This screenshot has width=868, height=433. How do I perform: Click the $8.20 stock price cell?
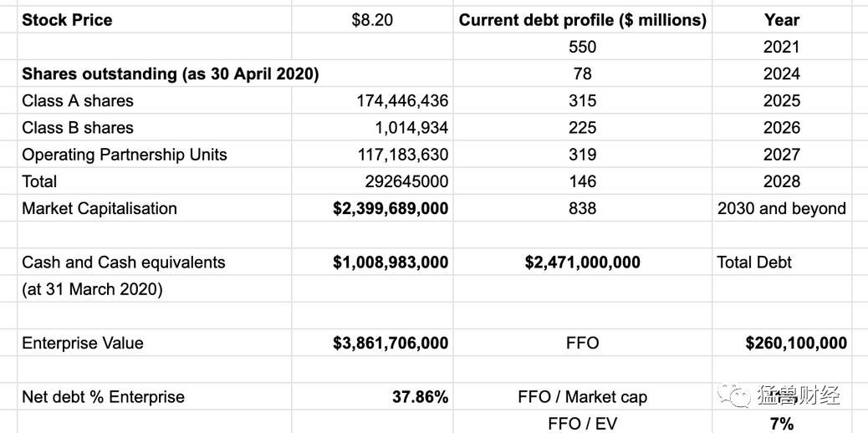point(372,20)
